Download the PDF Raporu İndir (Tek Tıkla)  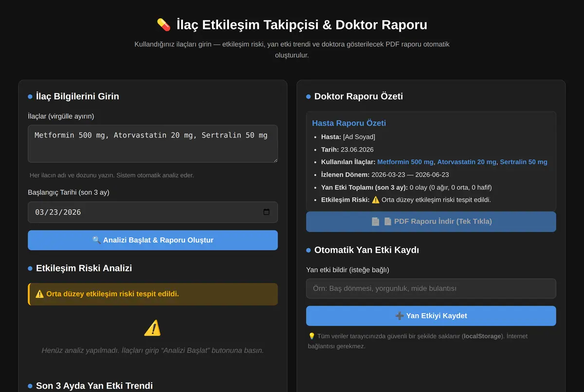point(431,221)
